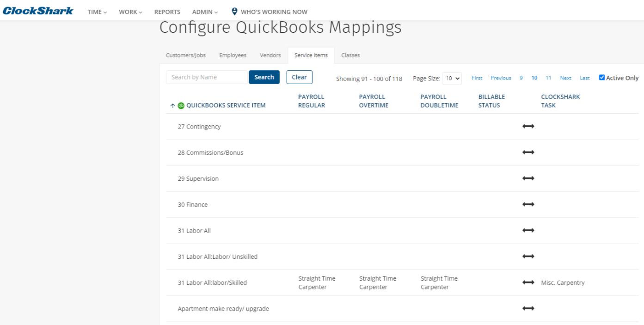Screen dimensions: 644x325
Task: Select the 31 Labor All service item
Action: 194,231
